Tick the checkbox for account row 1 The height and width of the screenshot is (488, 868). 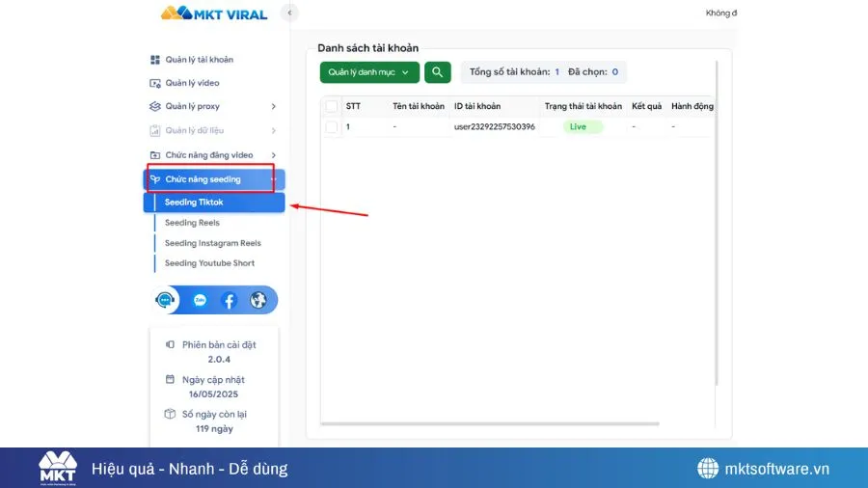click(x=332, y=126)
